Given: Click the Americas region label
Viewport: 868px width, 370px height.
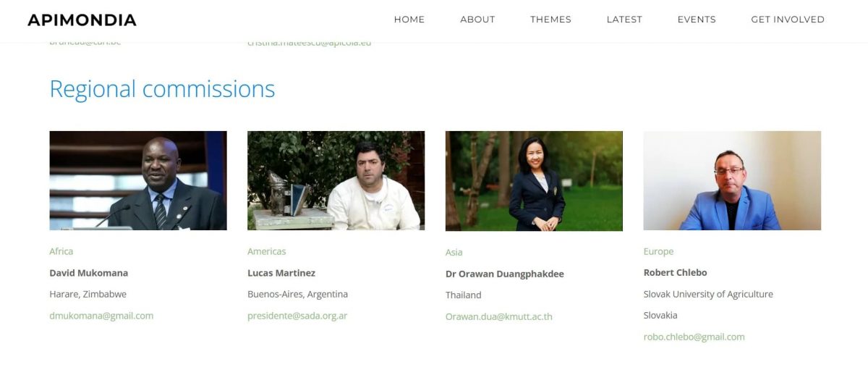Looking at the screenshot, I should 267,251.
